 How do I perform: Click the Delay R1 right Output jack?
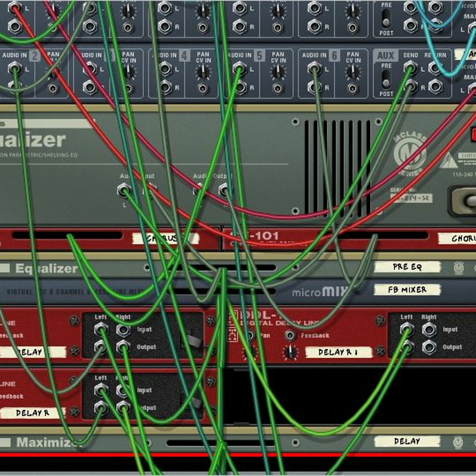pyautogui.click(x=429, y=347)
